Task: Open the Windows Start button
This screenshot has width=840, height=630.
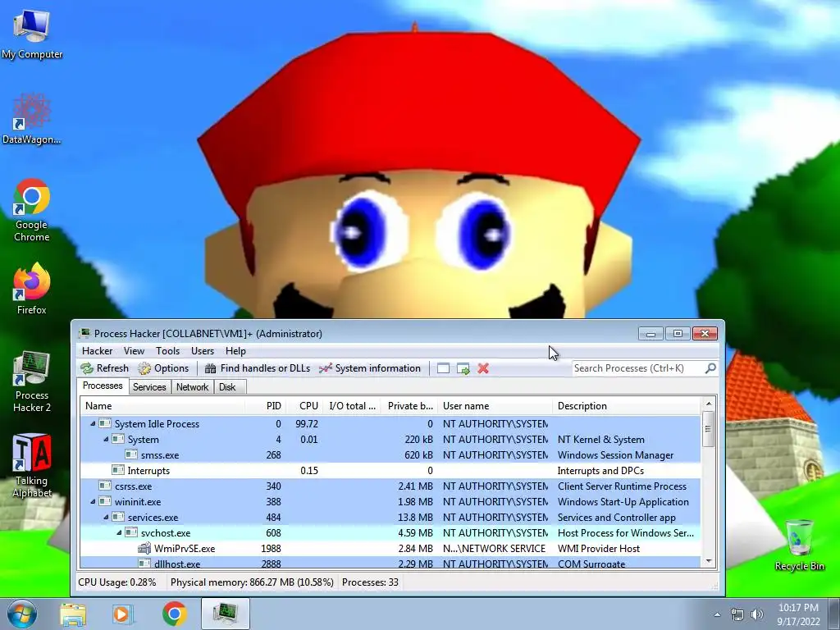Action: point(22,614)
